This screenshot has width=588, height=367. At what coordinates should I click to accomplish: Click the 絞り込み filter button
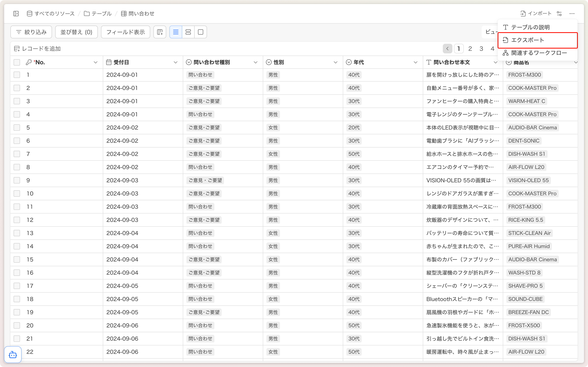pyautogui.click(x=31, y=32)
